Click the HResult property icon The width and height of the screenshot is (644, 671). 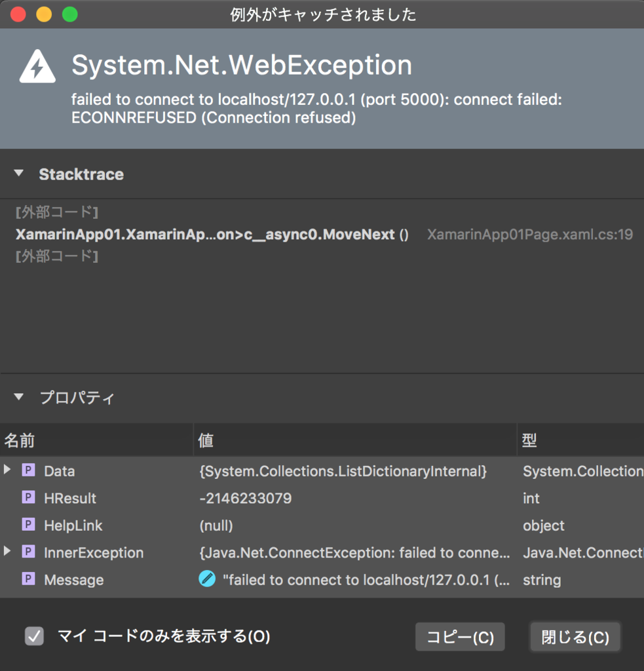click(28, 497)
